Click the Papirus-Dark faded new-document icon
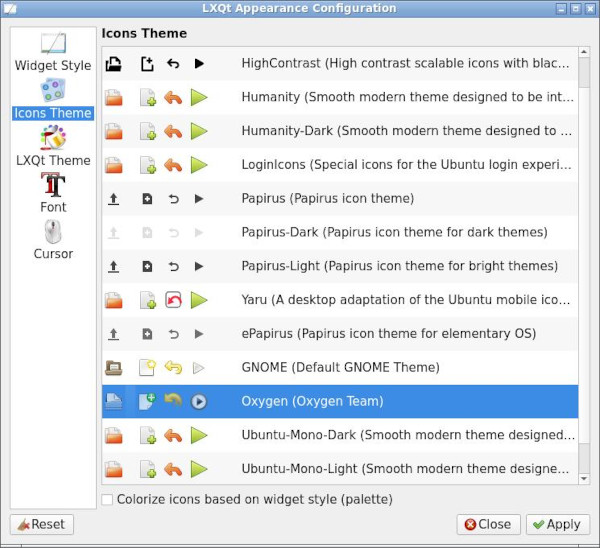Image resolution: width=600 pixels, height=548 pixels. click(147, 233)
